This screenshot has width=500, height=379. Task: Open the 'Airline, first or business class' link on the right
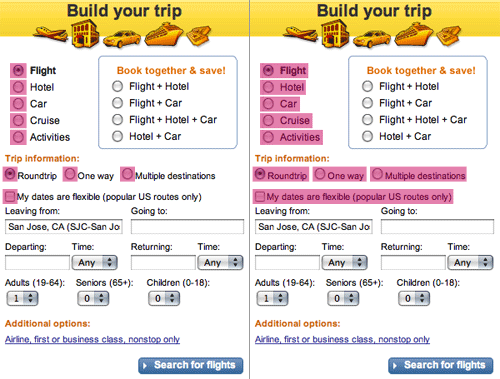(342, 339)
